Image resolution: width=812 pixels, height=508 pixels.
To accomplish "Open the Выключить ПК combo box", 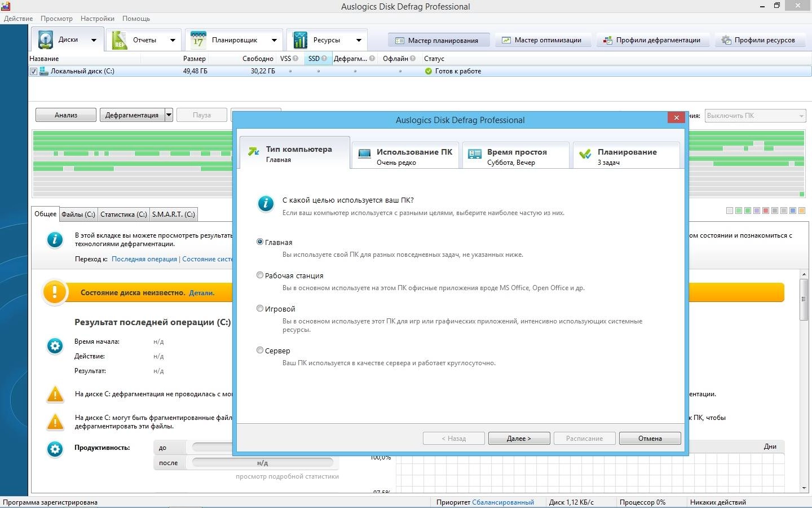I will click(754, 116).
